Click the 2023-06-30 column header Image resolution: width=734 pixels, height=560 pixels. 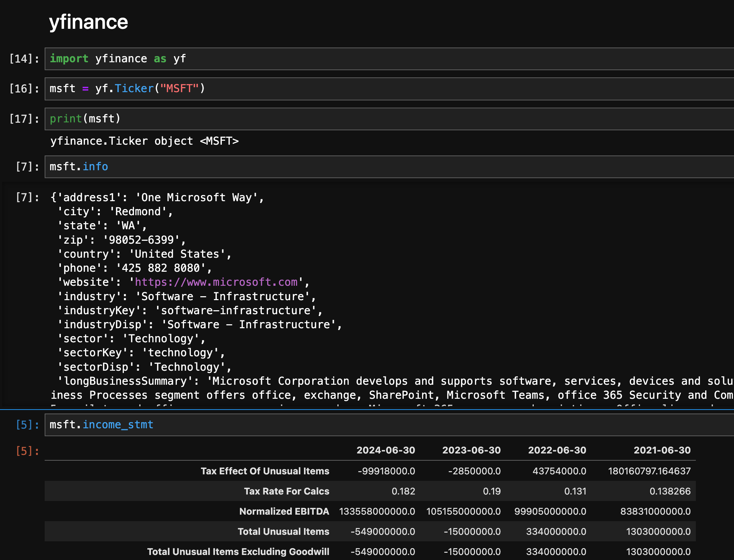click(x=471, y=450)
